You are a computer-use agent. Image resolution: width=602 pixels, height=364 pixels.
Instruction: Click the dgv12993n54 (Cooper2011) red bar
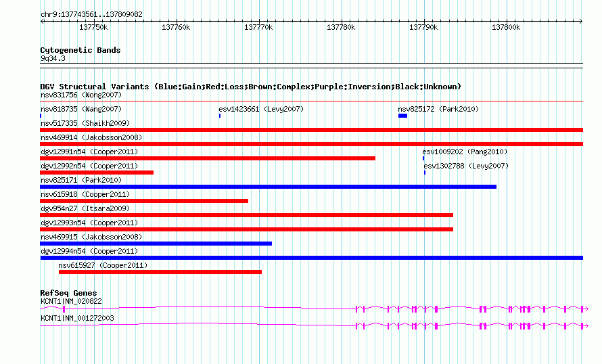246,229
